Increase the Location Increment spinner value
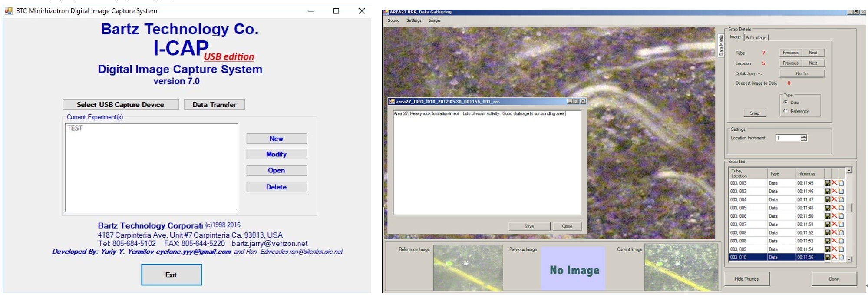This screenshot has height=295, width=868. (804, 136)
